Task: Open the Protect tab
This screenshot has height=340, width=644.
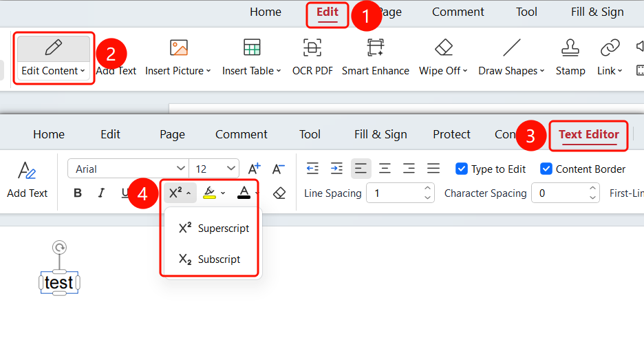Action: 451,135
